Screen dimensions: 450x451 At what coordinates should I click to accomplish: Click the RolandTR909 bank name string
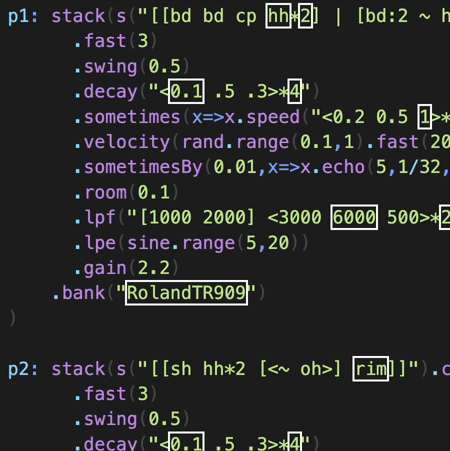[186, 293]
